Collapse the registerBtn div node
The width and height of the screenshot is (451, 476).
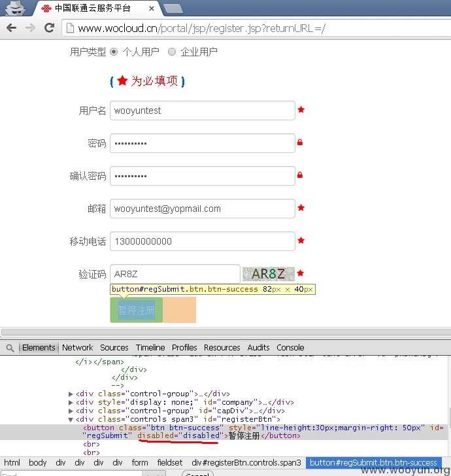71,420
